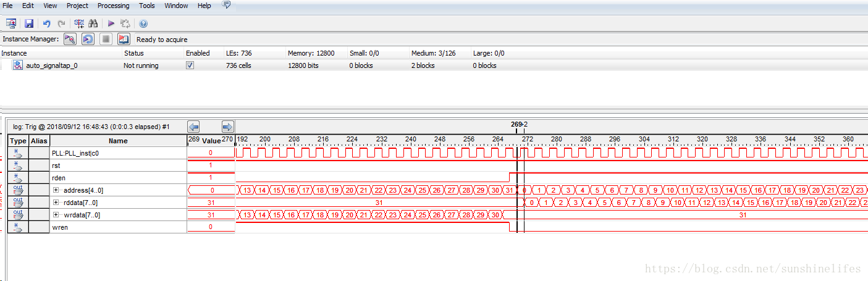Redo the last action

click(61, 23)
